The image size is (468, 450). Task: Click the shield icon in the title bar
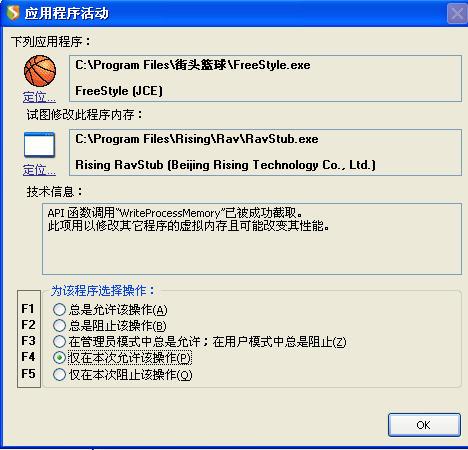click(13, 13)
